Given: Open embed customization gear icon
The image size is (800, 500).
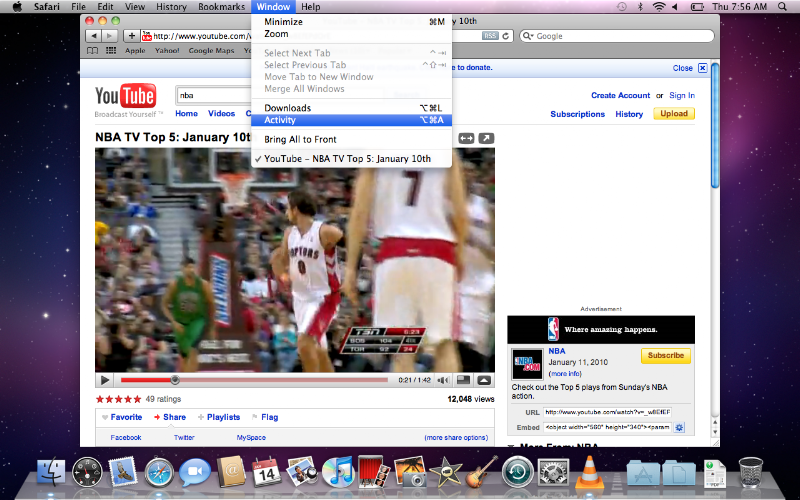Looking at the screenshot, I should (679, 428).
